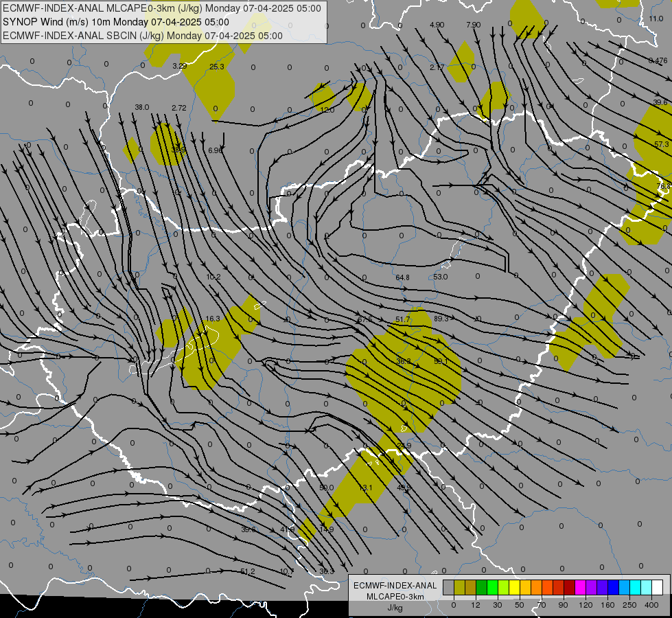Click the map value 57.3
Image resolution: width=672 pixels, height=618 pixels.
(661, 144)
